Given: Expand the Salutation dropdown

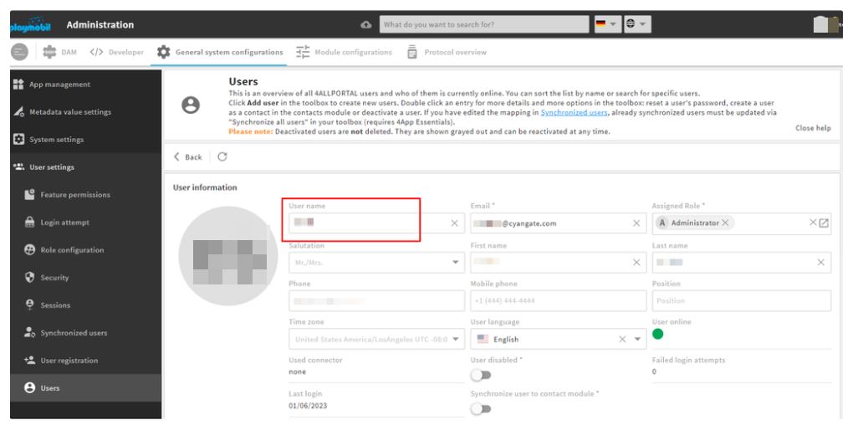Looking at the screenshot, I should point(456,263).
